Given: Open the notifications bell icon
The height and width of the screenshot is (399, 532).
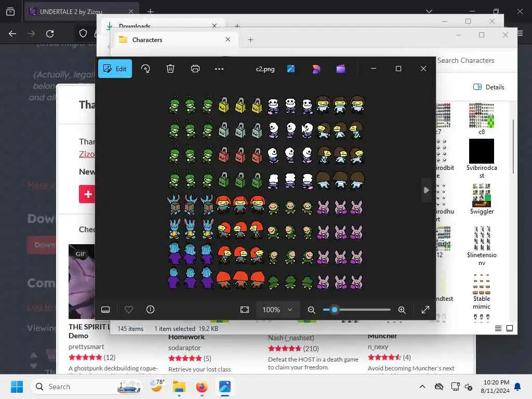Looking at the screenshot, I should (518, 387).
